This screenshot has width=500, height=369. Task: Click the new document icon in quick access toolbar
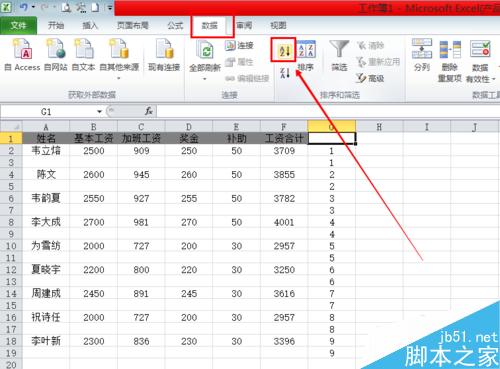pos(95,7)
